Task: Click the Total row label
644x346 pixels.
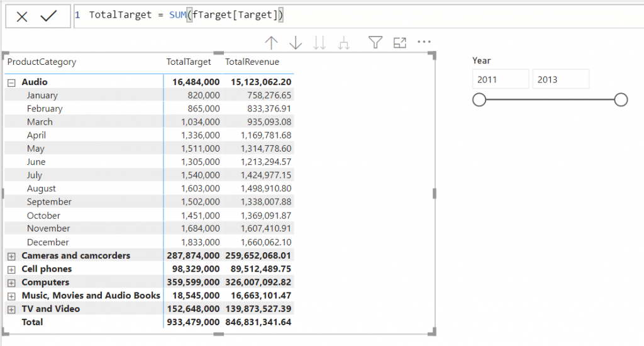Action: pos(32,322)
